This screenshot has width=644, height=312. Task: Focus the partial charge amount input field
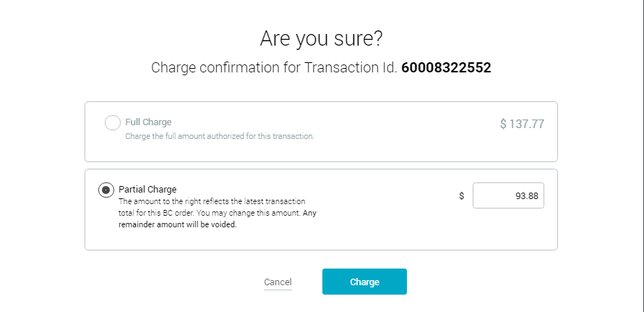pos(508,195)
